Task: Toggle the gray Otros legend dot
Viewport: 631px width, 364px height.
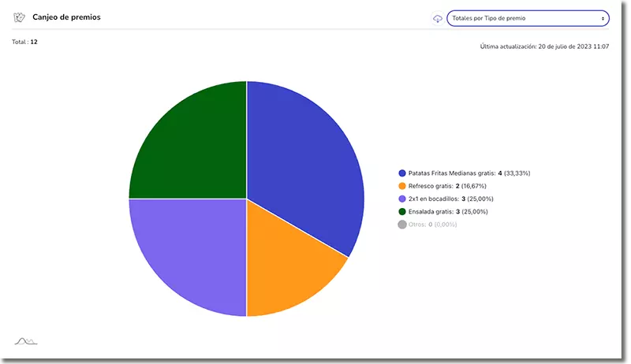Action: point(402,225)
